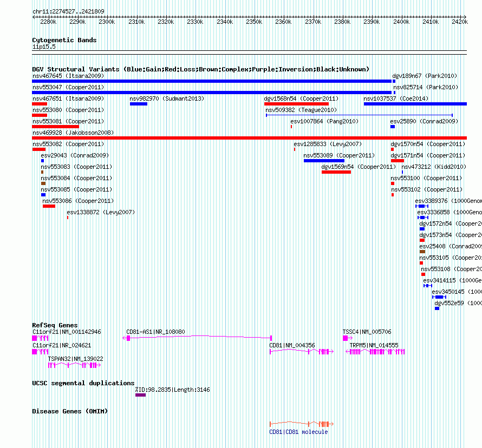Open the nsv982970 (Sudmant2013) variant
The image size is (482, 448).
point(139,104)
